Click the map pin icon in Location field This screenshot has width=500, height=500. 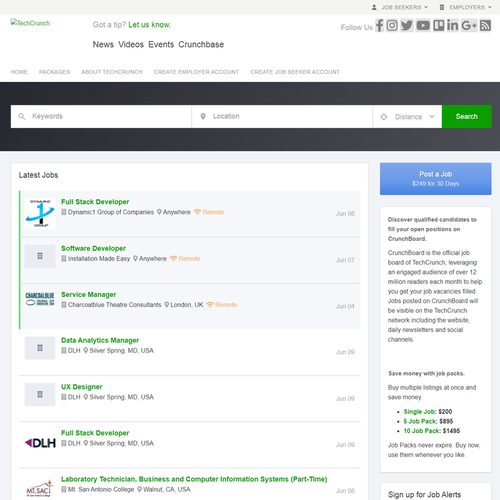[203, 116]
